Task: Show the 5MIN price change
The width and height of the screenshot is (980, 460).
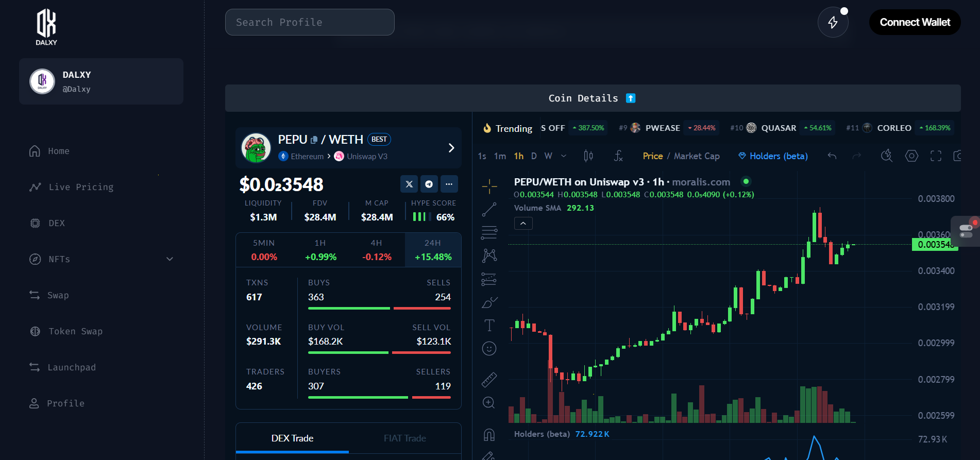Action: (264, 250)
